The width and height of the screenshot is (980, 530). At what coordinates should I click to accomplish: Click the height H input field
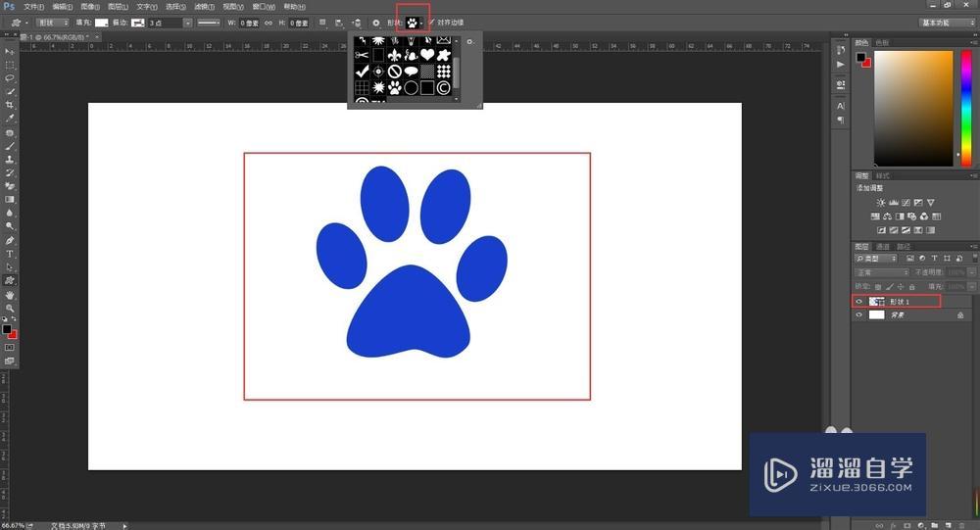pos(299,23)
